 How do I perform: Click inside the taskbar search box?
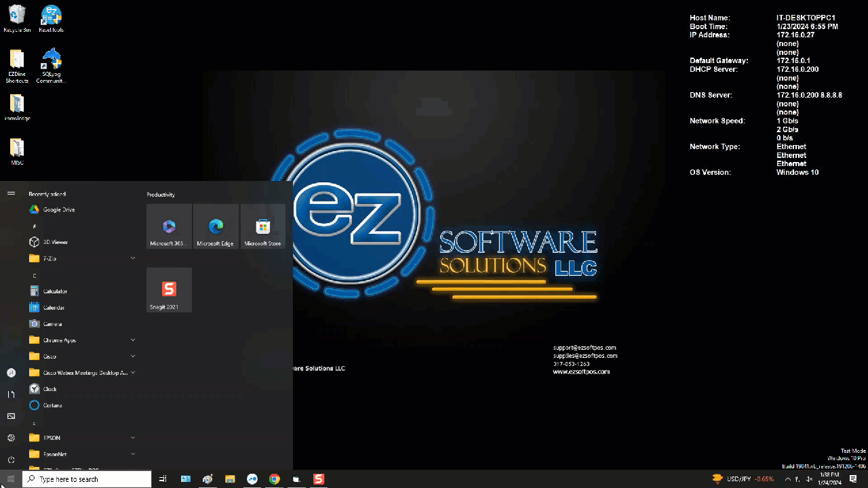pyautogui.click(x=87, y=479)
